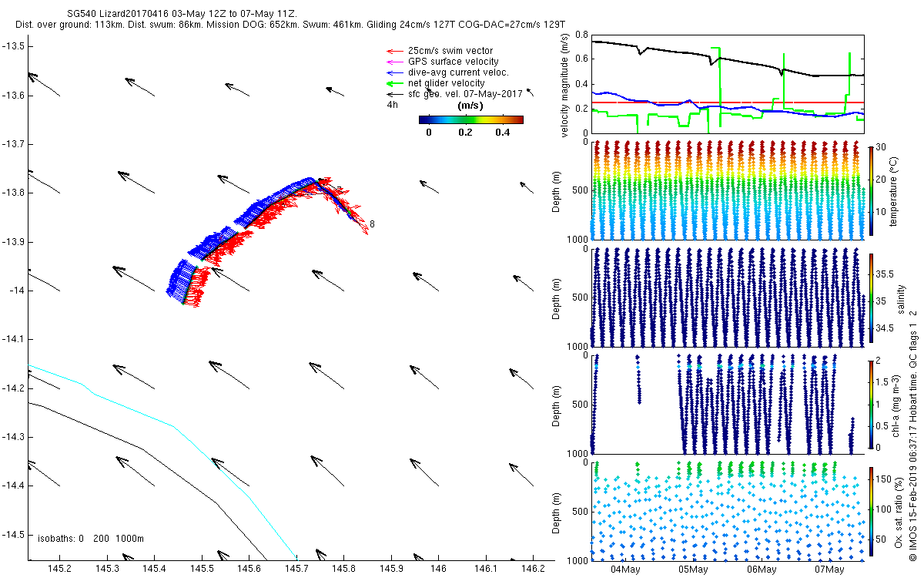Click the 'isobaths: 0 200 1000m' note

tap(91, 538)
